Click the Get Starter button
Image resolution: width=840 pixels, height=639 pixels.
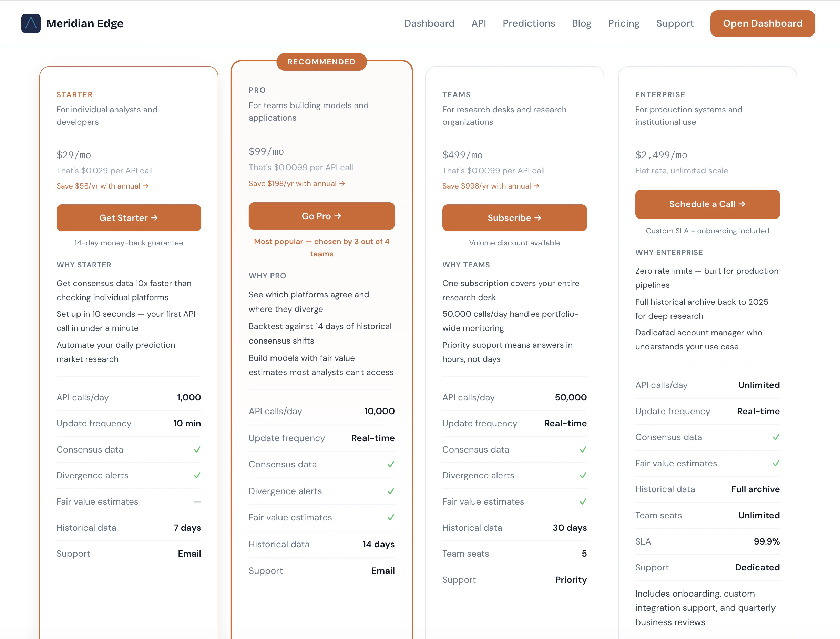(x=129, y=218)
